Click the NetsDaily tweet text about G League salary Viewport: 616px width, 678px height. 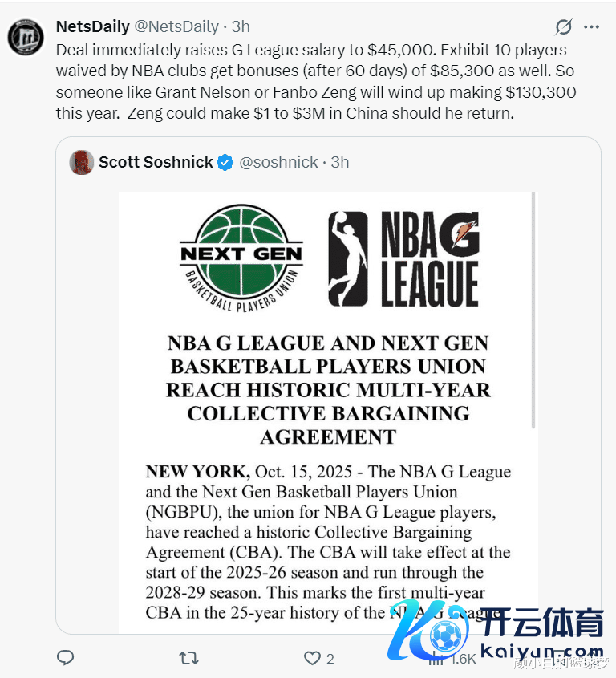pyautogui.click(x=316, y=81)
